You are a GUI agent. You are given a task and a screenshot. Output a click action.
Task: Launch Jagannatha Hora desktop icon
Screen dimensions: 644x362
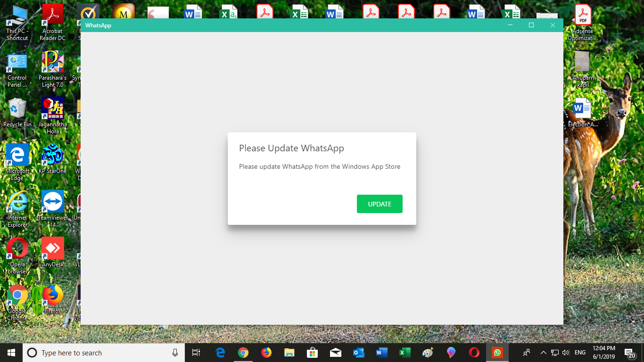tap(52, 115)
